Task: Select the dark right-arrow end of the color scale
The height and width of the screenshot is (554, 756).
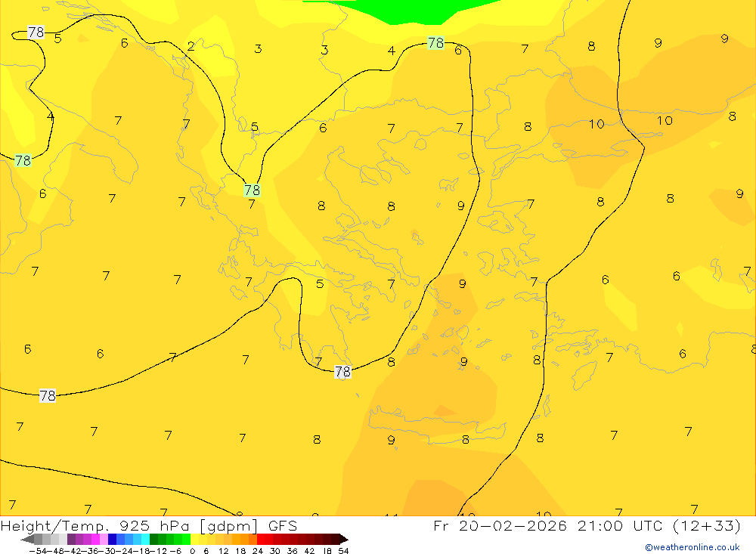Action: (344, 539)
